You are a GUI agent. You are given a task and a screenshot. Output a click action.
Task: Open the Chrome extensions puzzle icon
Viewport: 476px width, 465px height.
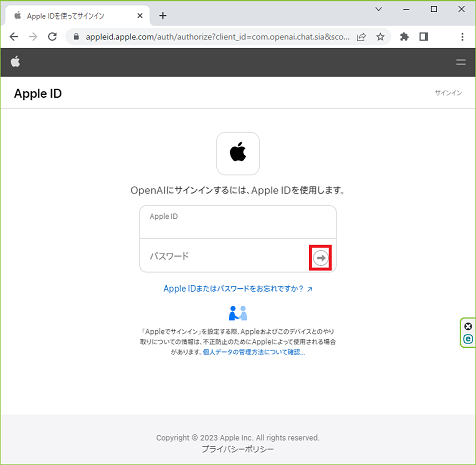point(404,37)
